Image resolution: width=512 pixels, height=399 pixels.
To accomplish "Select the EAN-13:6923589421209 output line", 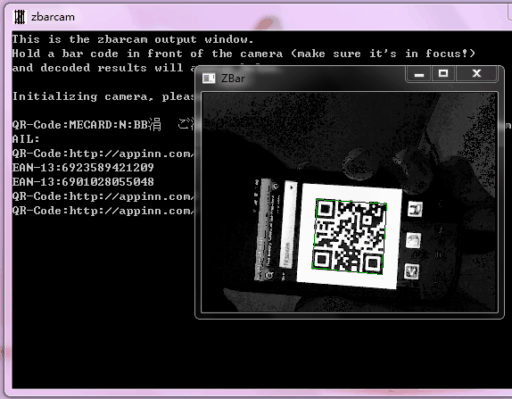I will coord(83,167).
